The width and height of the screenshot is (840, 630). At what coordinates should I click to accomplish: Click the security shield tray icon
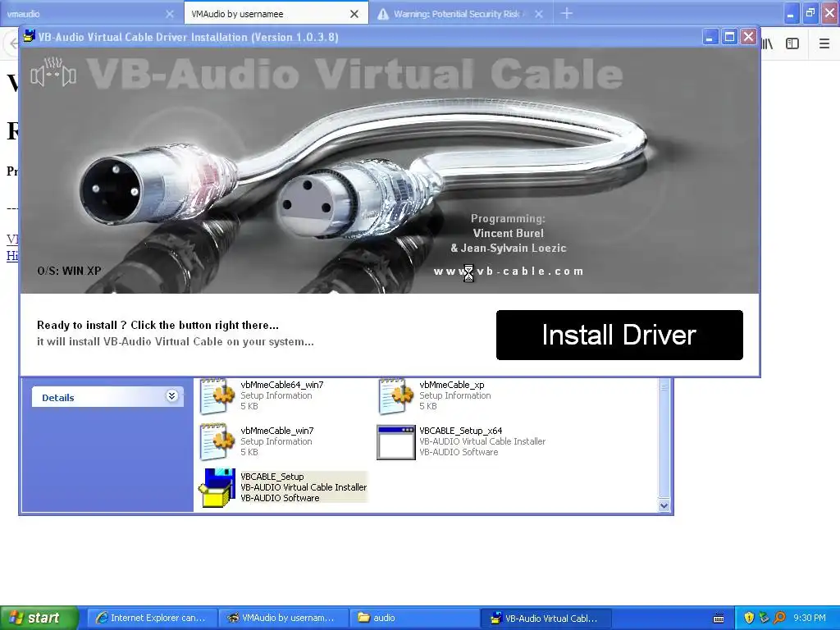749,618
